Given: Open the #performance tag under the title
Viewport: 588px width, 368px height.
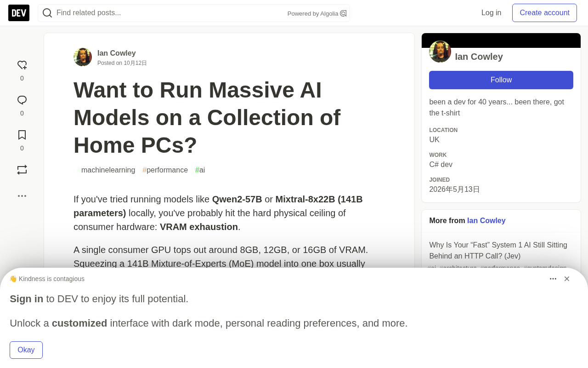Looking at the screenshot, I should click(165, 170).
